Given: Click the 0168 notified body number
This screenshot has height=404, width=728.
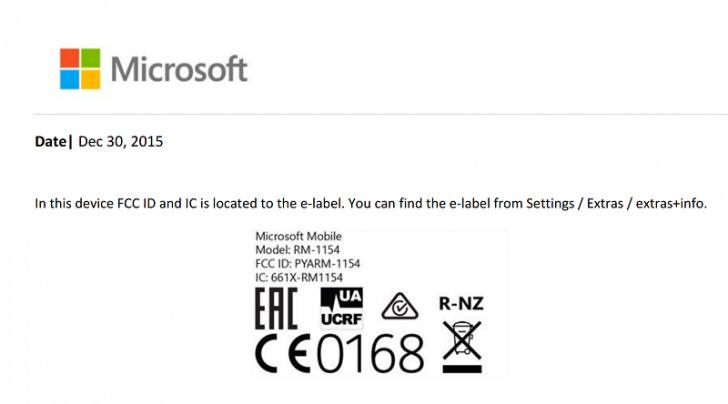Looking at the screenshot, I should pyautogui.click(x=372, y=354).
